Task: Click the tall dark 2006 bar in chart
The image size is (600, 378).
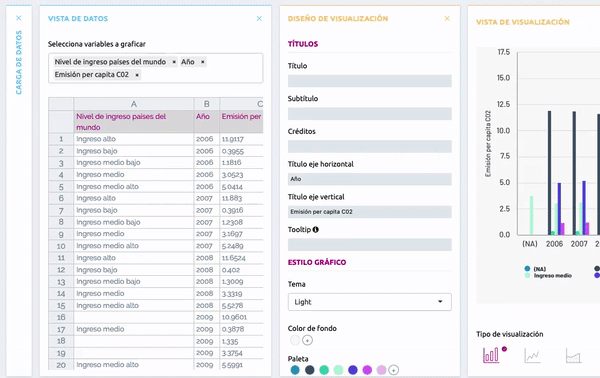Action: (549, 173)
